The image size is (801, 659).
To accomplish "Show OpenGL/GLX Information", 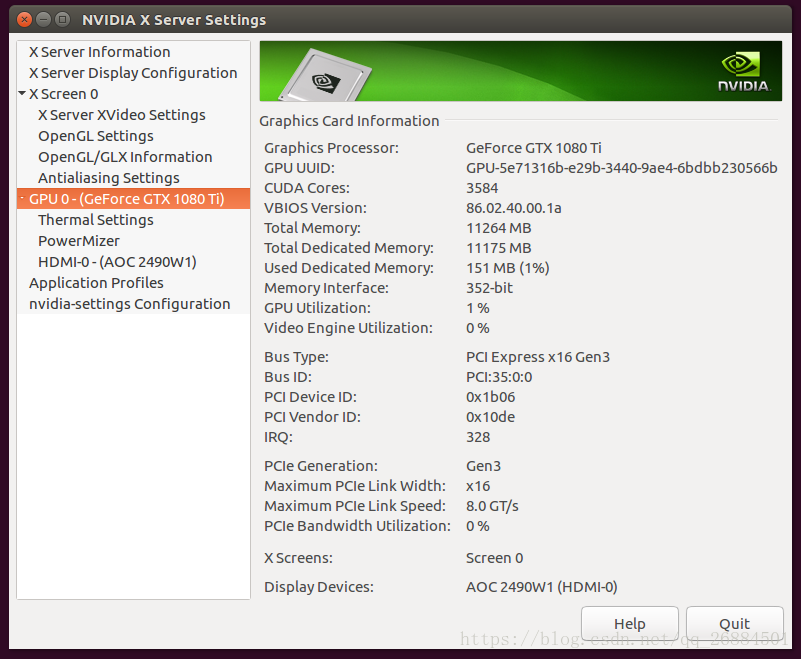I will tap(125, 157).
